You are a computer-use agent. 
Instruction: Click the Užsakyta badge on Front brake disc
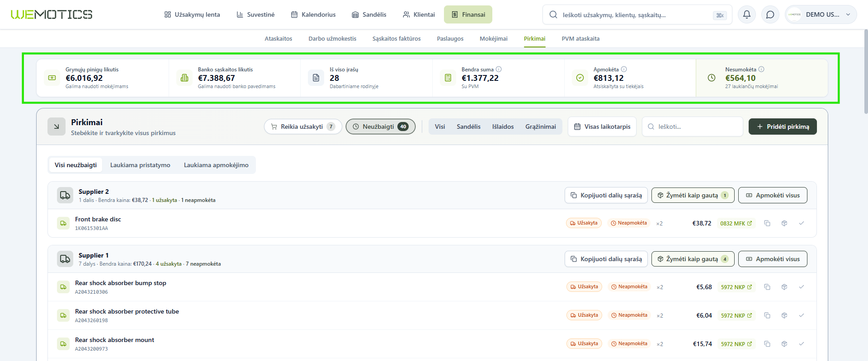tap(584, 223)
